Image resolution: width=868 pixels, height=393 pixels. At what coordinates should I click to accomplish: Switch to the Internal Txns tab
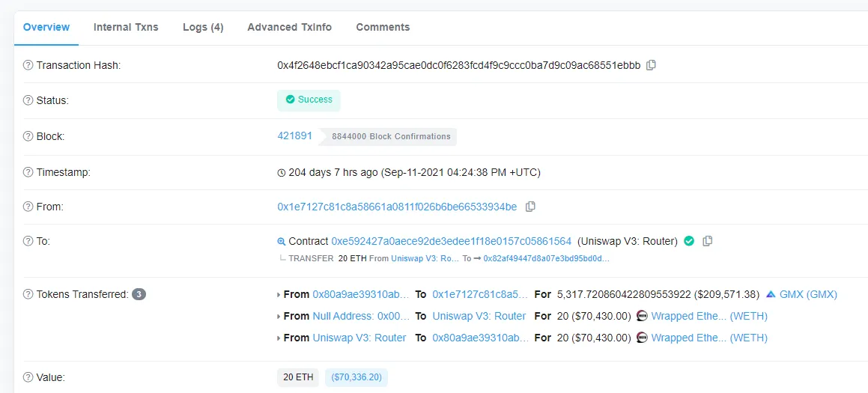coord(126,27)
